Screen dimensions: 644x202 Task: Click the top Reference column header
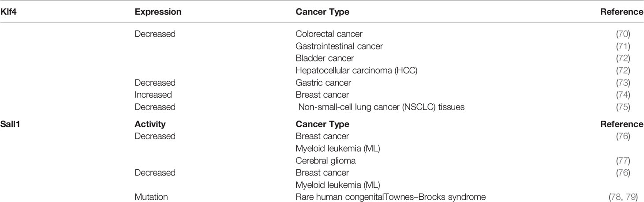pos(622,12)
